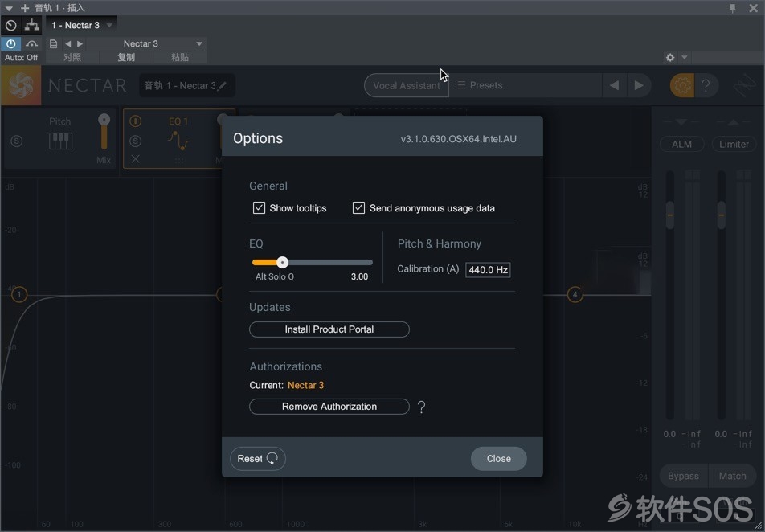Toggle the Bypass button
This screenshot has width=765, height=532.
(x=683, y=476)
